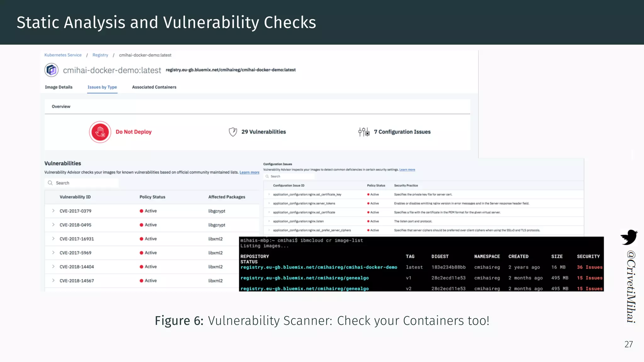This screenshot has height=362, width=644.
Task: Click the cmihai-docker-demo repository line in terminal
Action: point(319,267)
